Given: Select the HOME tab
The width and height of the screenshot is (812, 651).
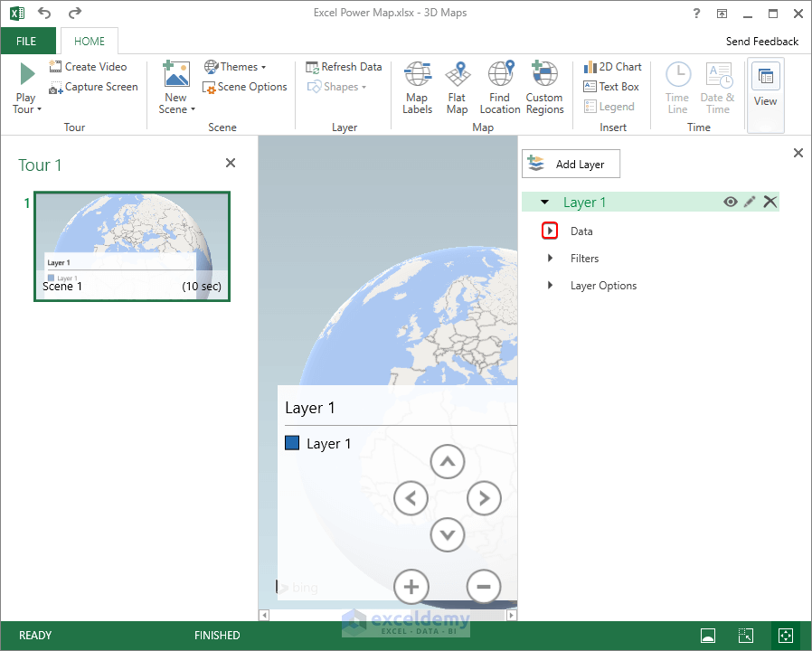Looking at the screenshot, I should point(90,42).
